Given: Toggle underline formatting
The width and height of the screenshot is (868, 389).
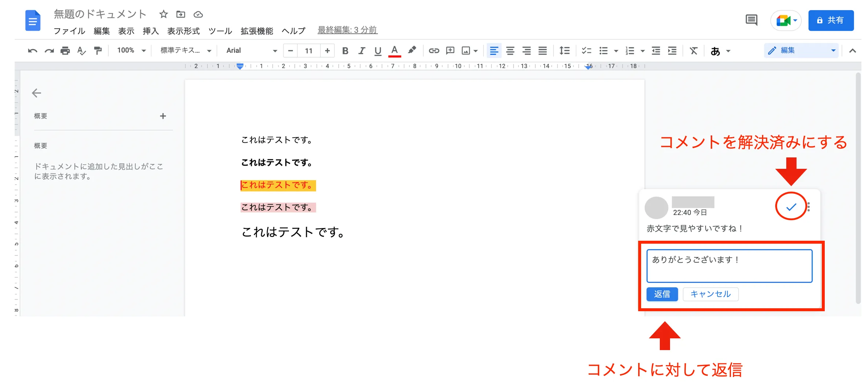Looking at the screenshot, I should tap(378, 51).
